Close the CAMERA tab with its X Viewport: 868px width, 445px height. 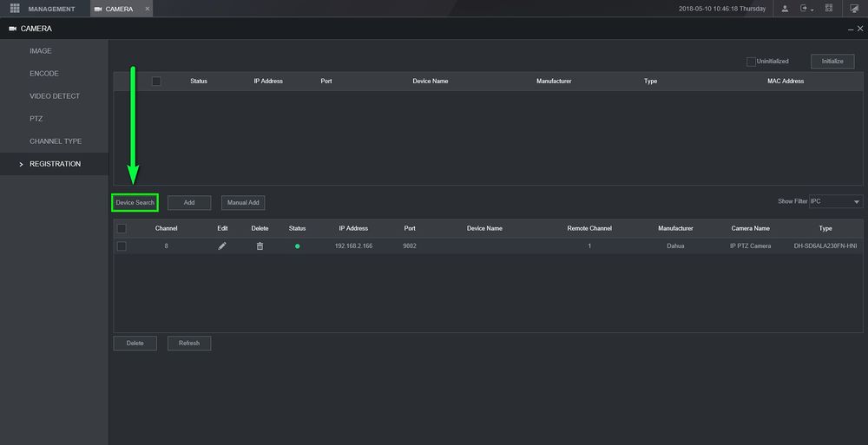pyautogui.click(x=148, y=9)
